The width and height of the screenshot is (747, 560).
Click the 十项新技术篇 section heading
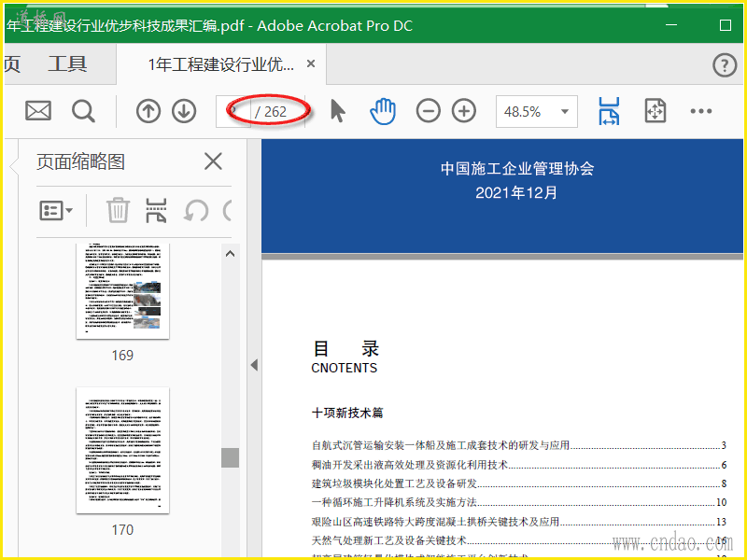(x=347, y=413)
